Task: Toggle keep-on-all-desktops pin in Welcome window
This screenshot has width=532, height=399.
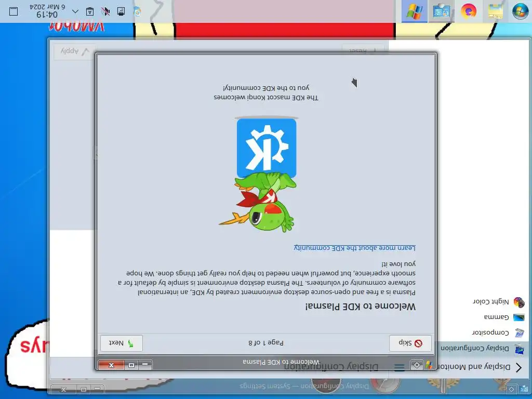Action: (x=417, y=365)
